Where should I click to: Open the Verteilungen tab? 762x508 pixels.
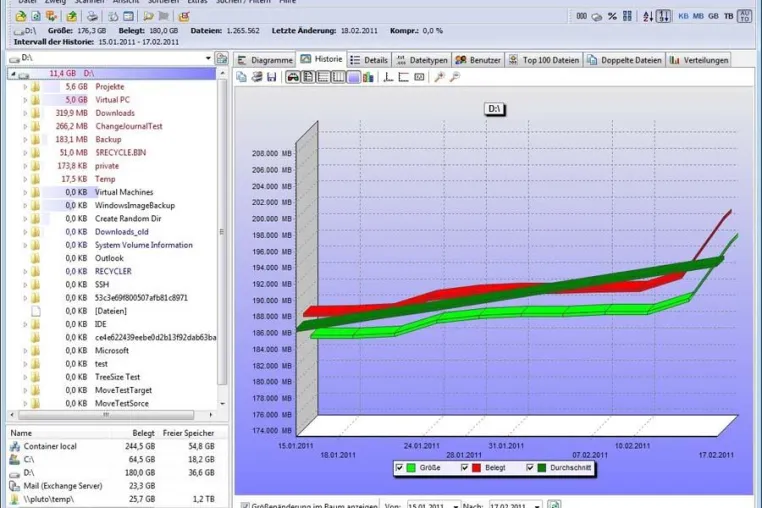click(x=699, y=60)
